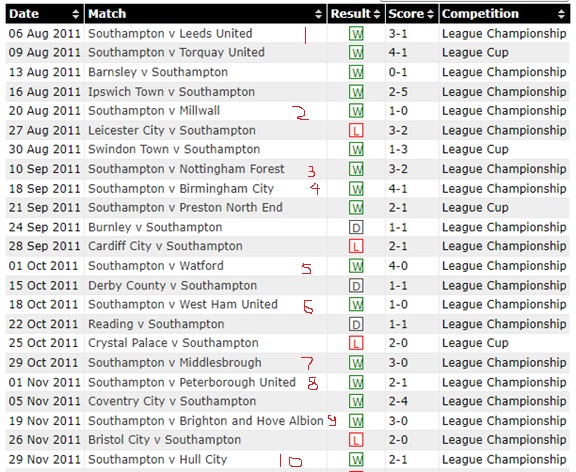The width and height of the screenshot is (576, 472).
Task: Sort table by Date column arrows
Action: click(x=75, y=14)
